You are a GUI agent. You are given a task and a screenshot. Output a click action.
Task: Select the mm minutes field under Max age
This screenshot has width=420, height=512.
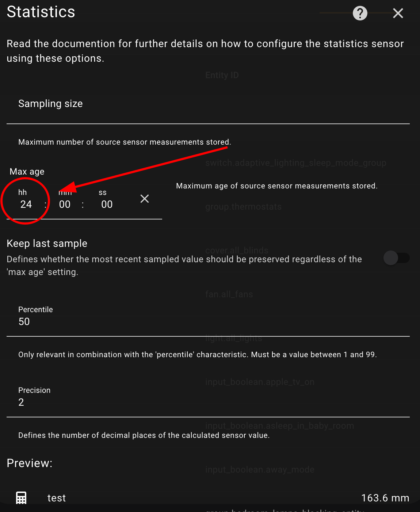click(x=64, y=204)
